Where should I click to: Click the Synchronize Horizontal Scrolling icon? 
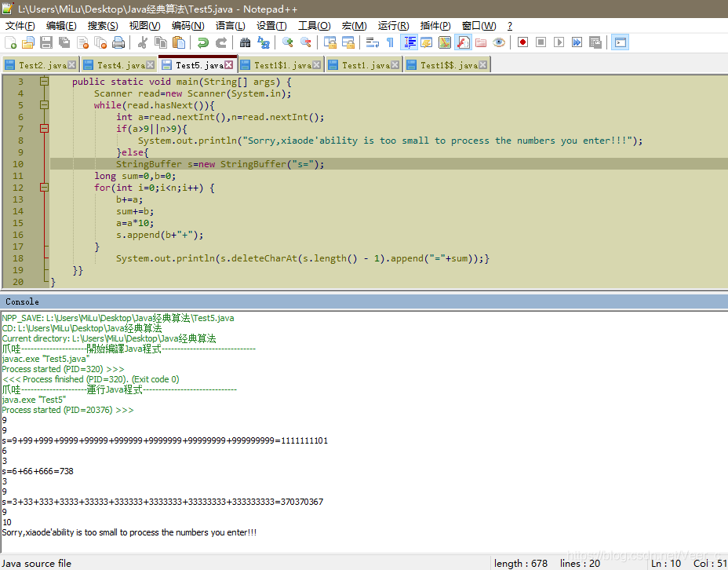click(348, 42)
